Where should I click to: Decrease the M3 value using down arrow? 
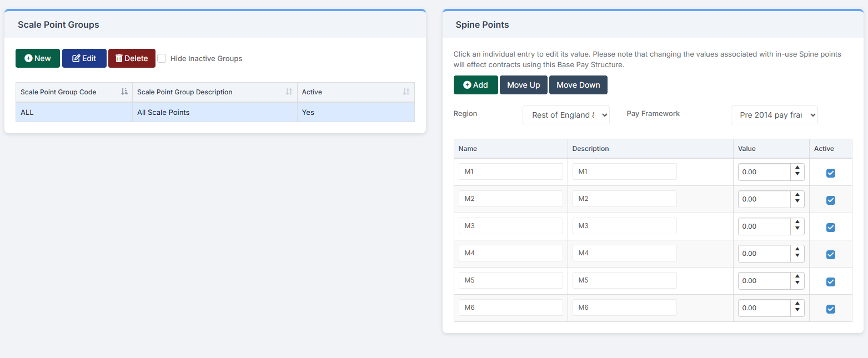pyautogui.click(x=797, y=230)
